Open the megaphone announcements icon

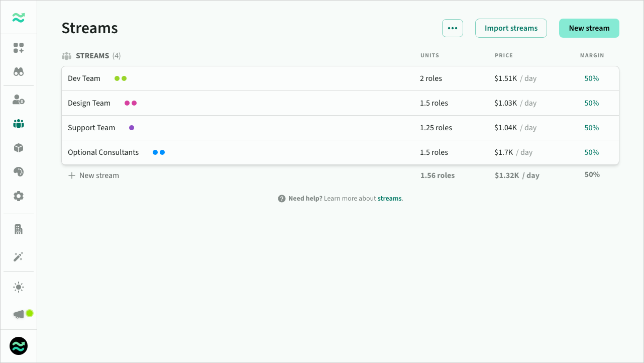coord(19,314)
